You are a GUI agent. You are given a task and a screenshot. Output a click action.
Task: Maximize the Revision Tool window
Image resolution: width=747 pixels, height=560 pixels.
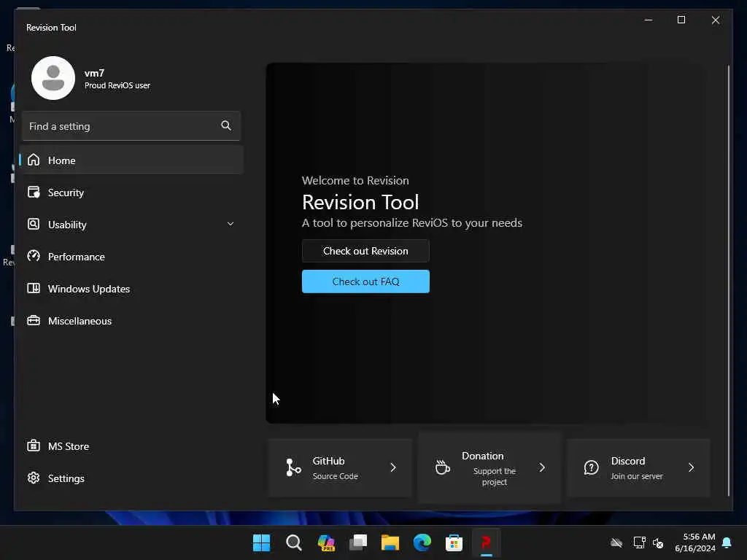tap(681, 20)
